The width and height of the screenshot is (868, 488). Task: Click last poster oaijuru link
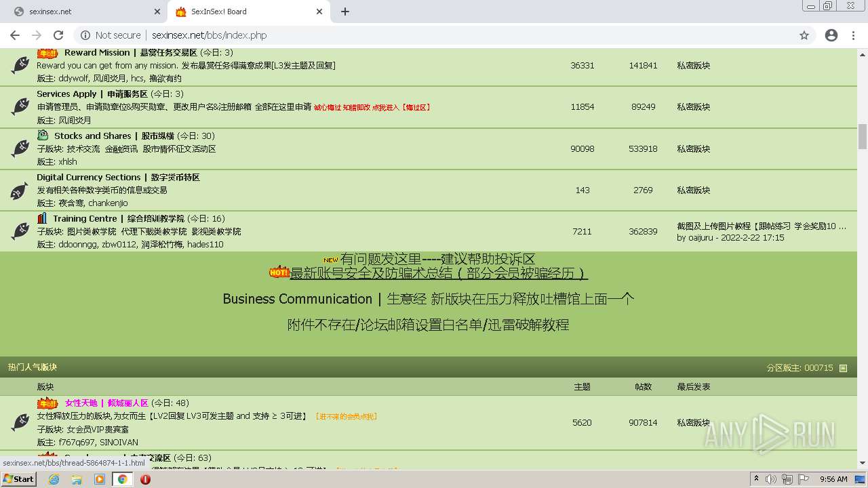coord(703,237)
